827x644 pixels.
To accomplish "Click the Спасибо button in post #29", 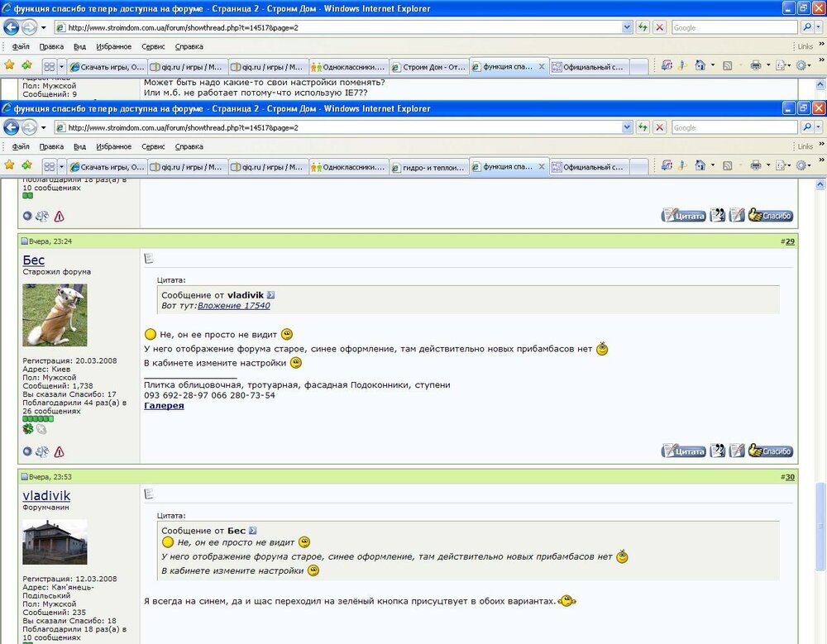I will point(771,451).
